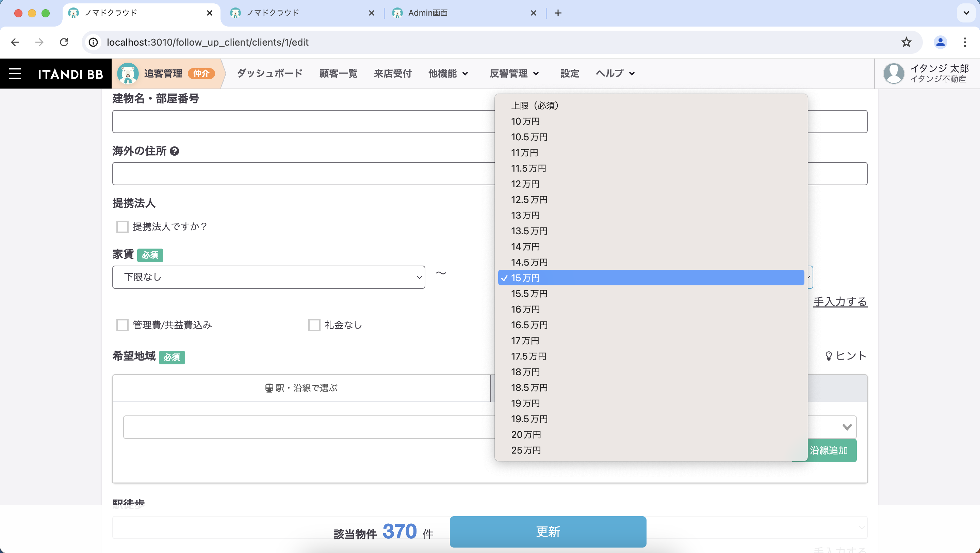Choose 16.5万円 in upper limit list

click(x=651, y=325)
